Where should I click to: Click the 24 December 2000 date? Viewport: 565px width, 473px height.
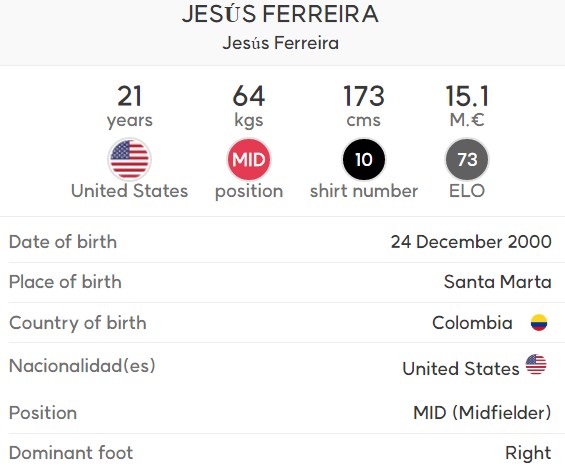471,242
